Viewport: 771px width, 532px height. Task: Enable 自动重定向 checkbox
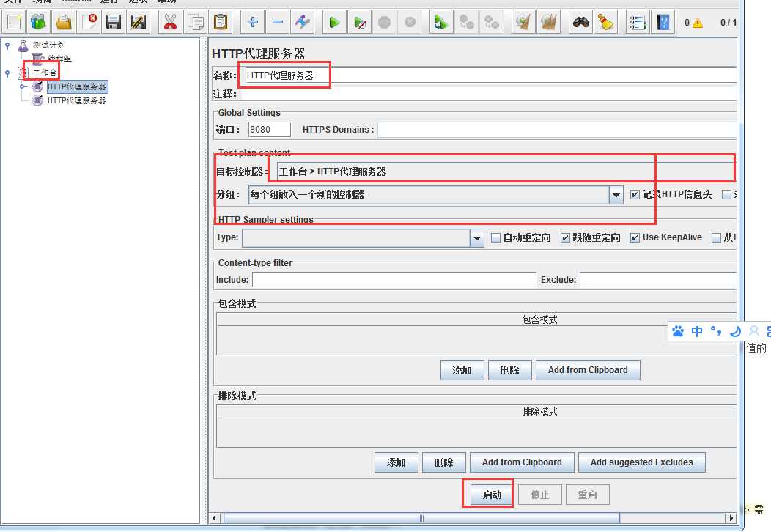[495, 238]
